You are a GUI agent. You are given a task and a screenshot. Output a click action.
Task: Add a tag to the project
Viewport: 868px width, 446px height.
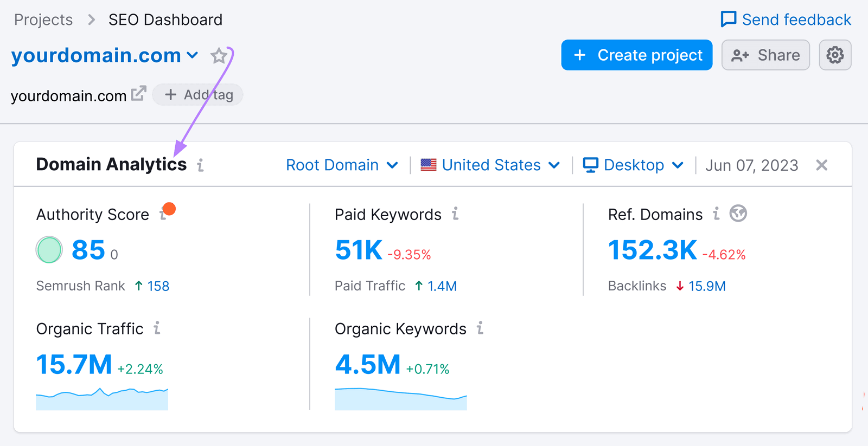[198, 95]
